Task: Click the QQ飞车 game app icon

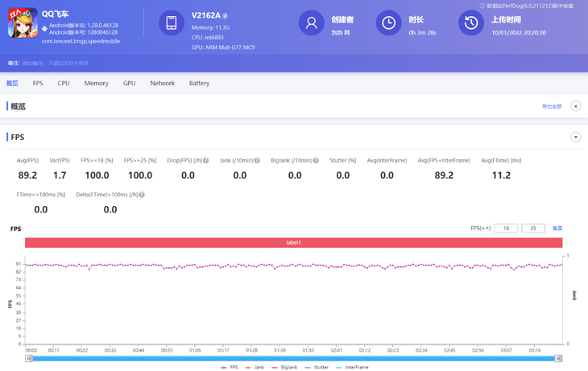Action: coord(23,23)
